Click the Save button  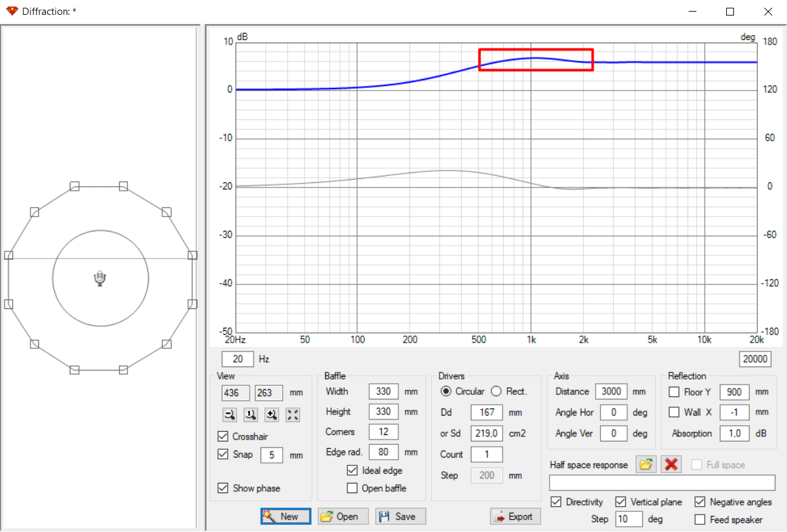[x=400, y=516]
